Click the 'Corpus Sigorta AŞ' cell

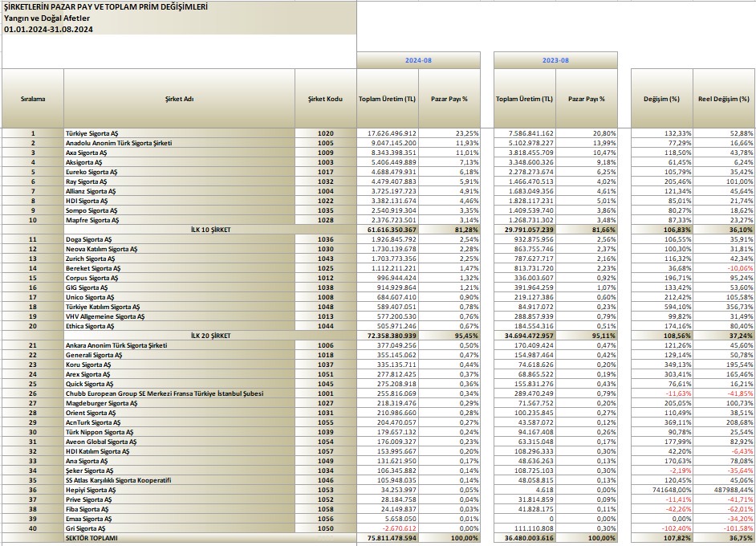click(x=179, y=278)
